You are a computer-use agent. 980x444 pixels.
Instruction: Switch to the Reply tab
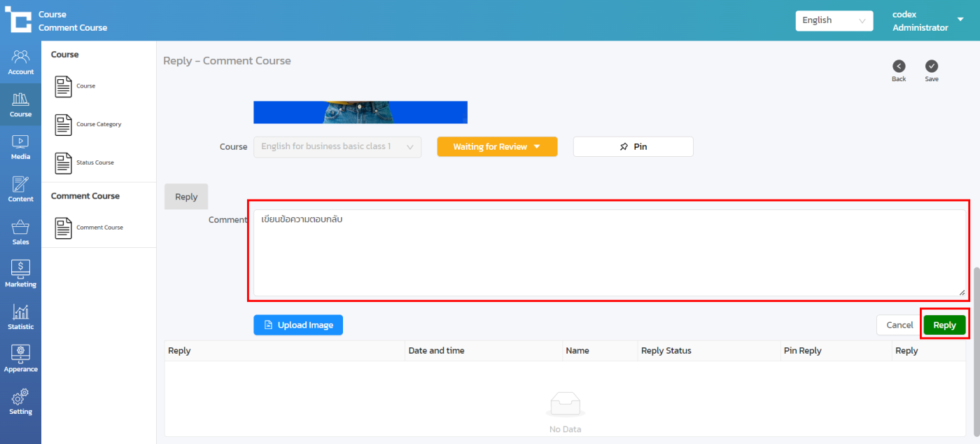click(x=186, y=197)
